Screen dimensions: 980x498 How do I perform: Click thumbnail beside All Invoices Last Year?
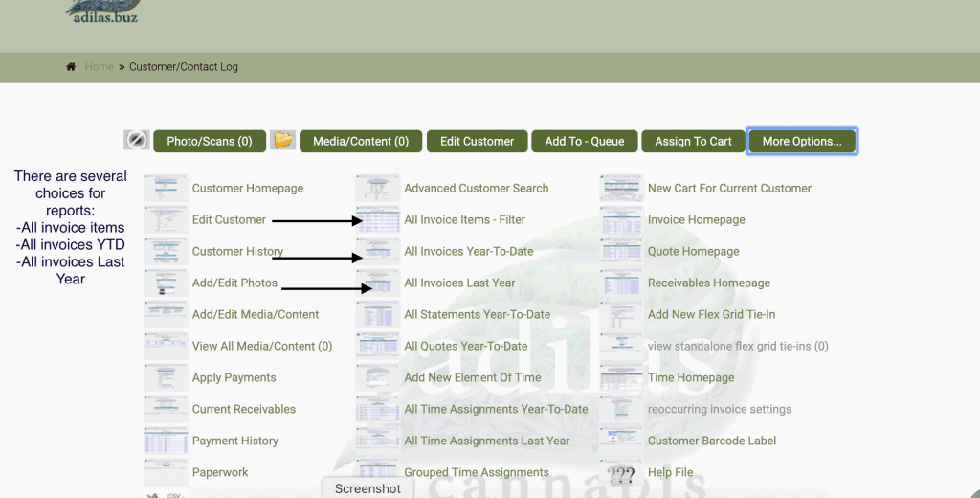pos(377,283)
